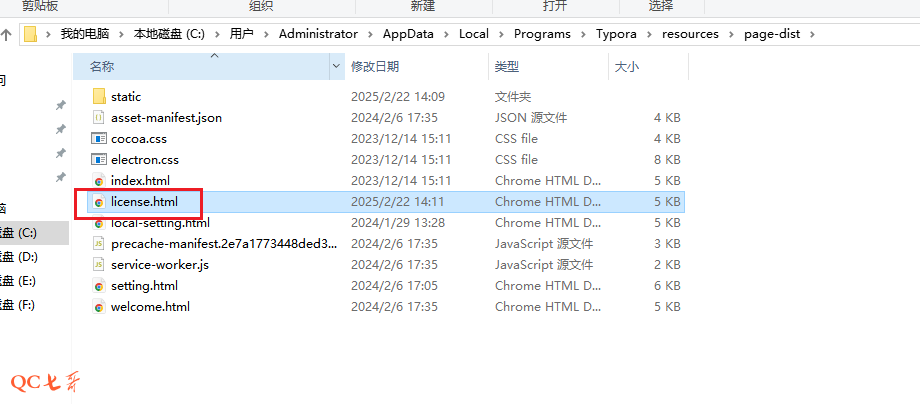This screenshot has width=920, height=404.
Task: Sort files by 修改日期 column header
Action: tap(375, 67)
